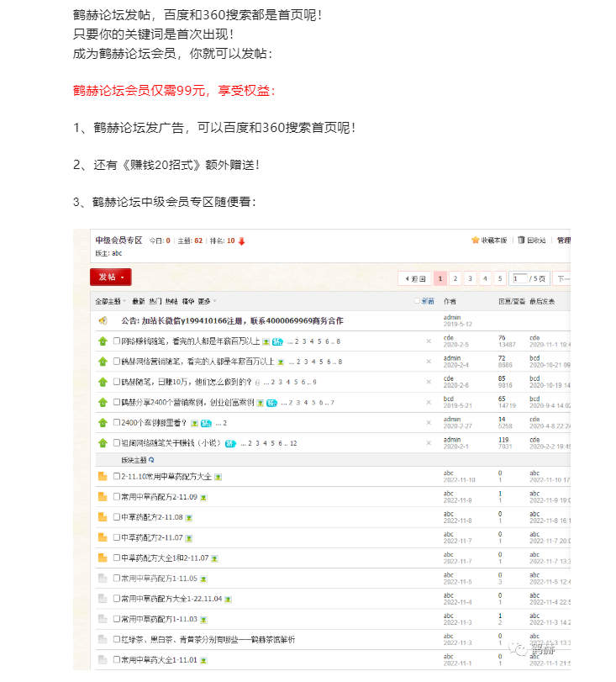616x682 pixels.
Task: Click green pinned arrow beside 网络赚钱随笔 thread
Action: coord(103,341)
